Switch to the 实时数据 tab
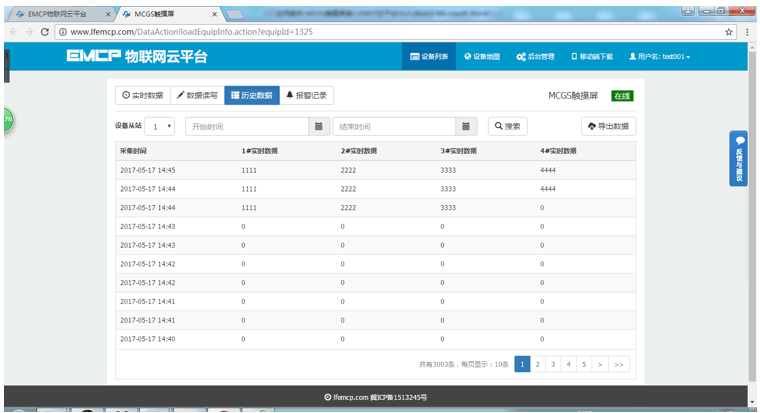760x413 pixels. click(142, 95)
